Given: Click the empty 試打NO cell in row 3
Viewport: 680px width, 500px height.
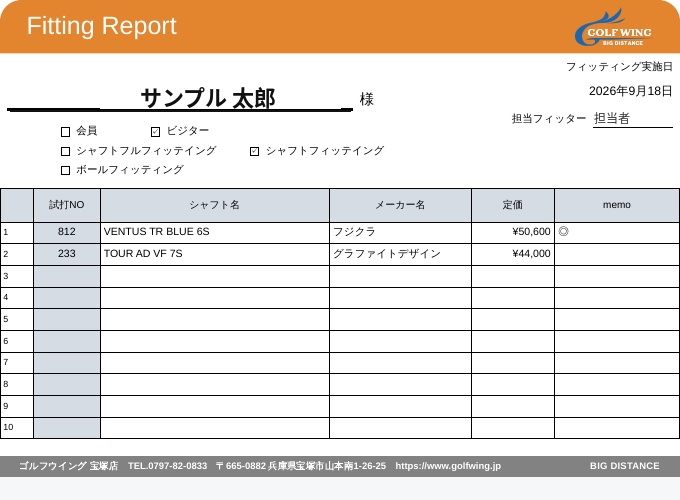Looking at the screenshot, I should point(67,277).
